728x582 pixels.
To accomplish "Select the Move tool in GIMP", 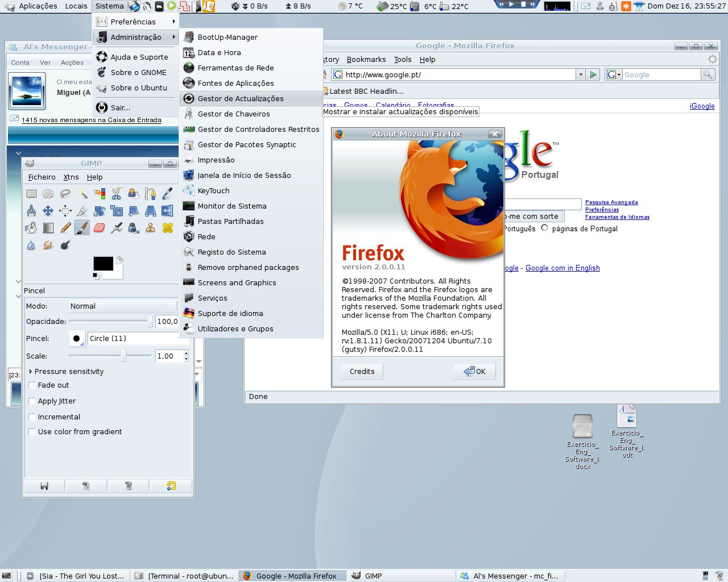I will click(x=48, y=211).
